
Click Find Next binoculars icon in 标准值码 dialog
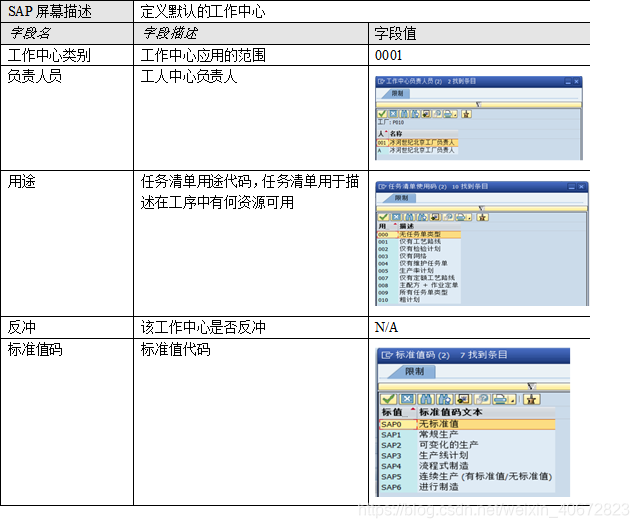(445, 399)
